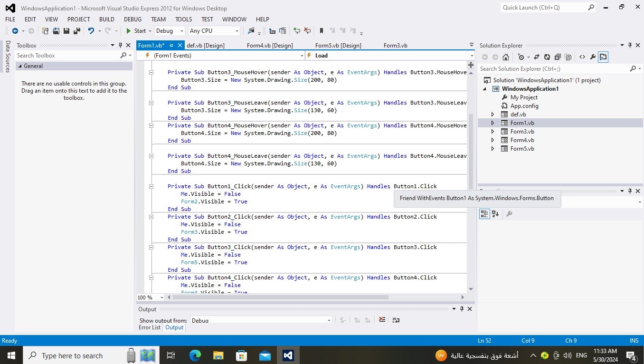Click the Alphabetical sort icon in Properties
This screenshot has width=644, height=364.
[495, 214]
